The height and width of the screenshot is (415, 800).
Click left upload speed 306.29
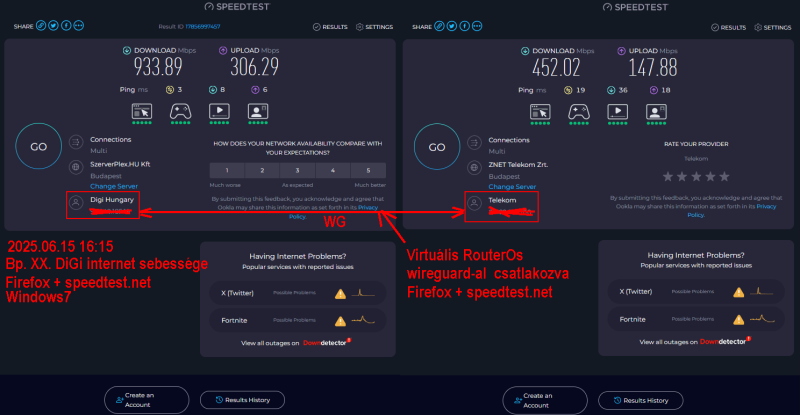tap(255, 67)
